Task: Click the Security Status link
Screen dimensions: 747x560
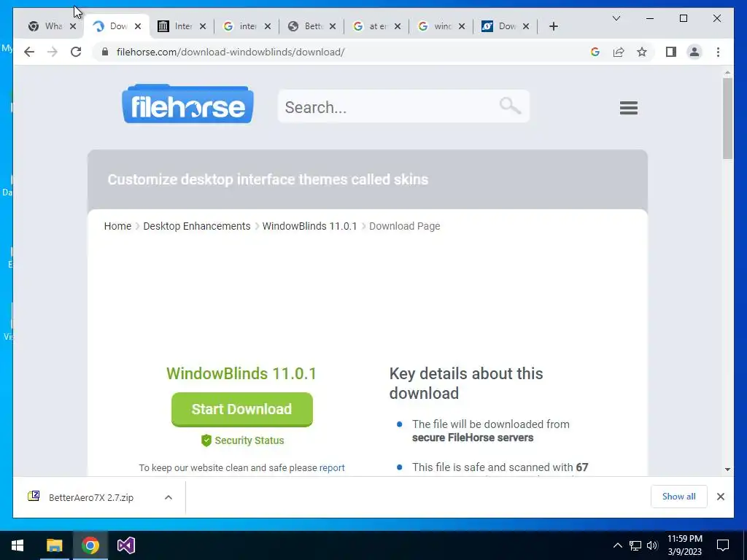Action: click(x=249, y=440)
